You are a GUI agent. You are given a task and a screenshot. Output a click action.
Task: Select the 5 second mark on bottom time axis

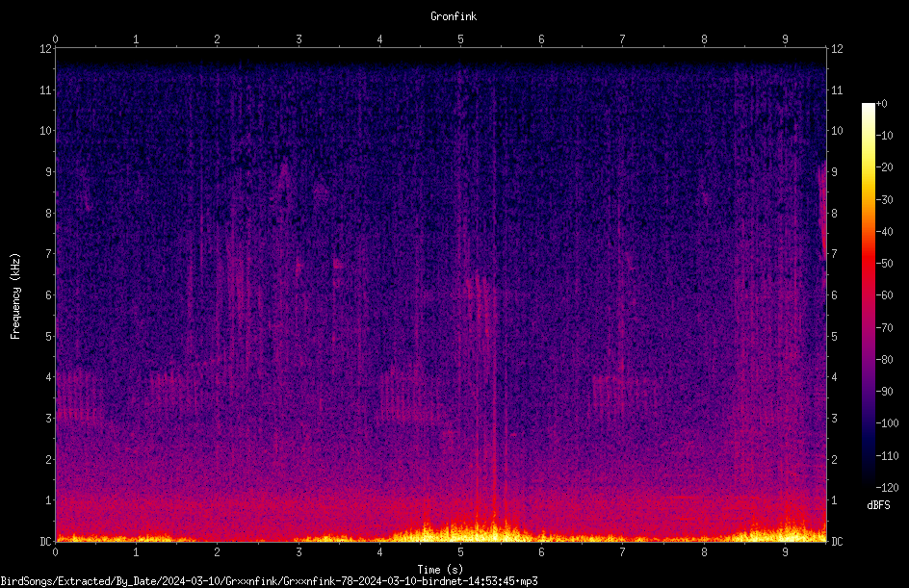coord(460,552)
